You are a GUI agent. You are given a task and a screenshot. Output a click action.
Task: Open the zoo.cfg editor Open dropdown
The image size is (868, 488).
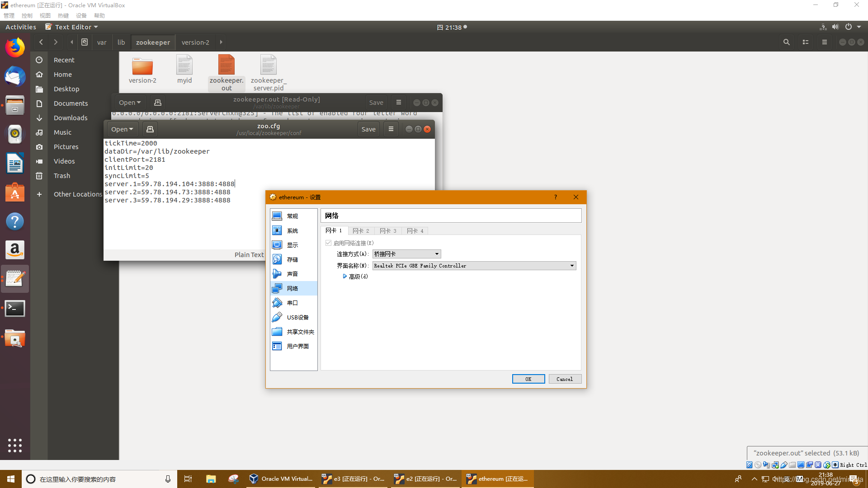coord(122,129)
